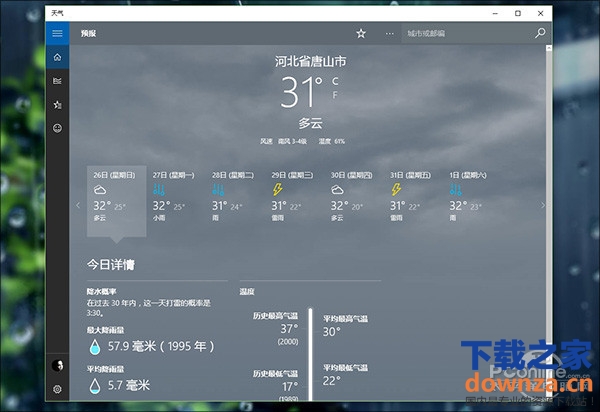
Task: Open the settings gear in sidebar
Action: 57,389
